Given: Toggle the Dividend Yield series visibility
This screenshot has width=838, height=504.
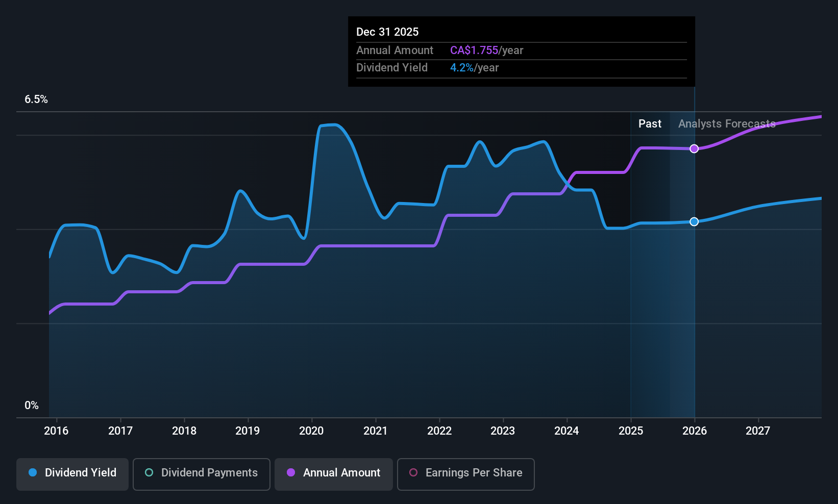Looking at the screenshot, I should (x=72, y=473).
